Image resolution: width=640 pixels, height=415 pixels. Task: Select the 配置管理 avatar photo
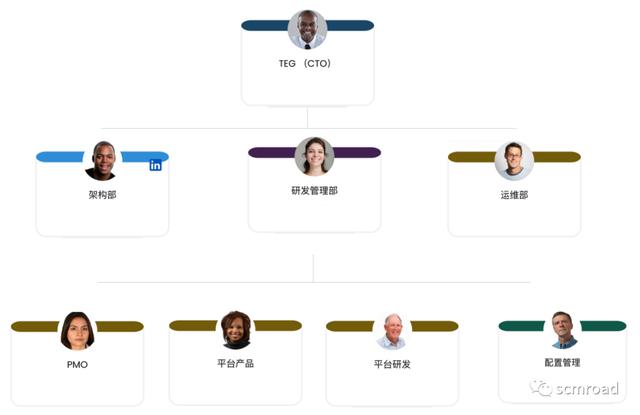[x=565, y=329]
